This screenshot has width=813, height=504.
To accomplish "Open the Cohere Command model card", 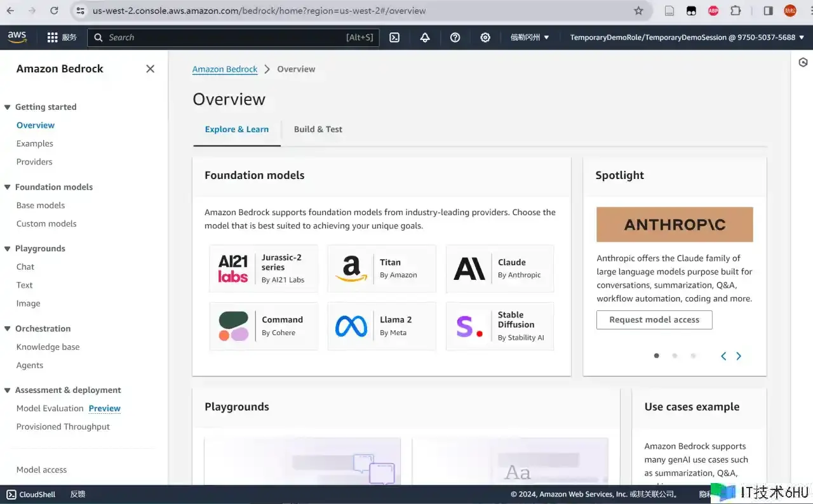I will pos(264,326).
